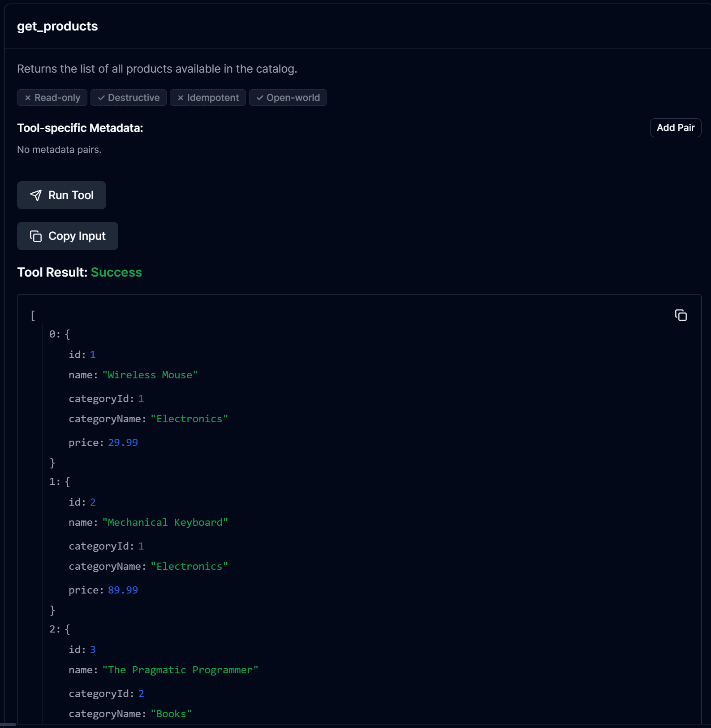The image size is (711, 728).
Task: Click the Add Pair button
Action: click(676, 128)
